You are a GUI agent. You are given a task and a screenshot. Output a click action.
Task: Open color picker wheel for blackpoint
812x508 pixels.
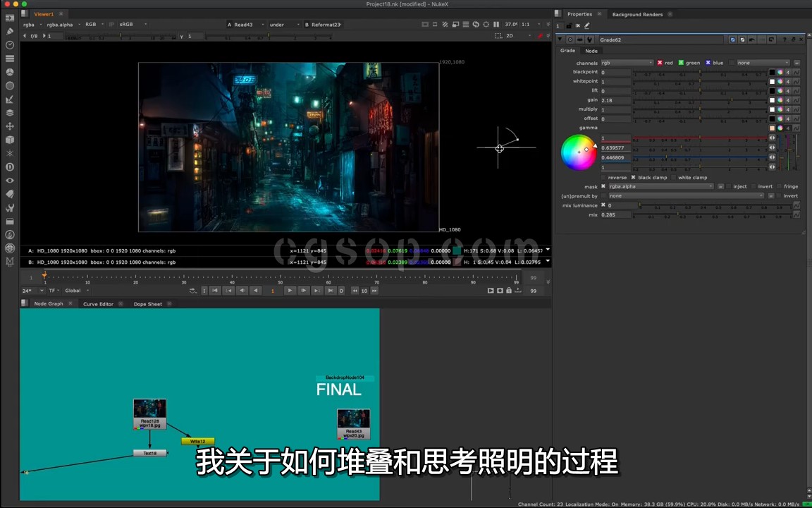click(x=780, y=72)
